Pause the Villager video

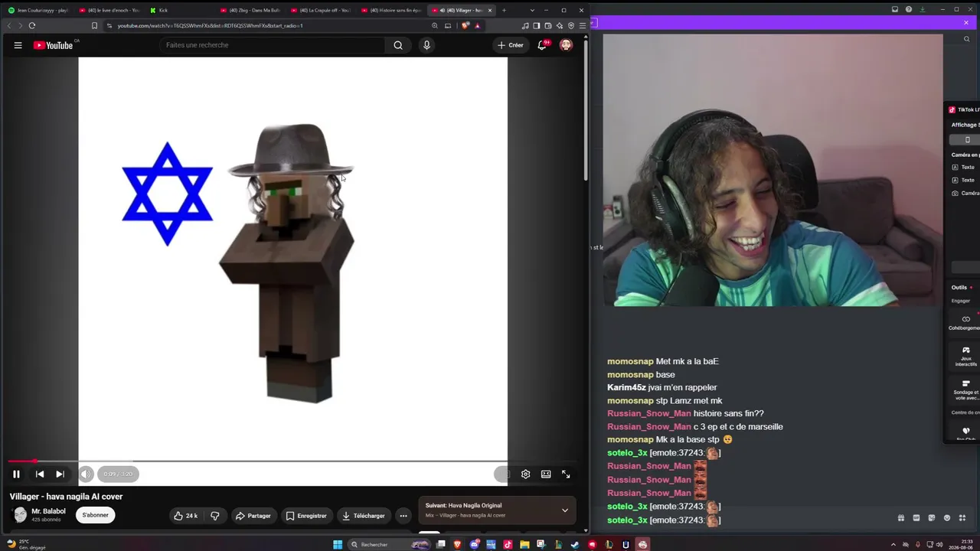(x=16, y=474)
